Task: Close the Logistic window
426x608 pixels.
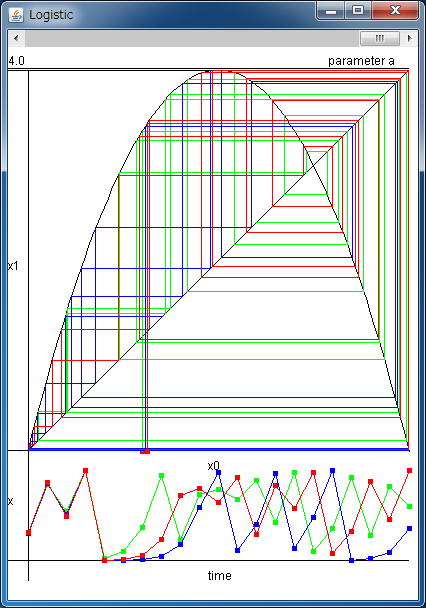Action: (395, 10)
